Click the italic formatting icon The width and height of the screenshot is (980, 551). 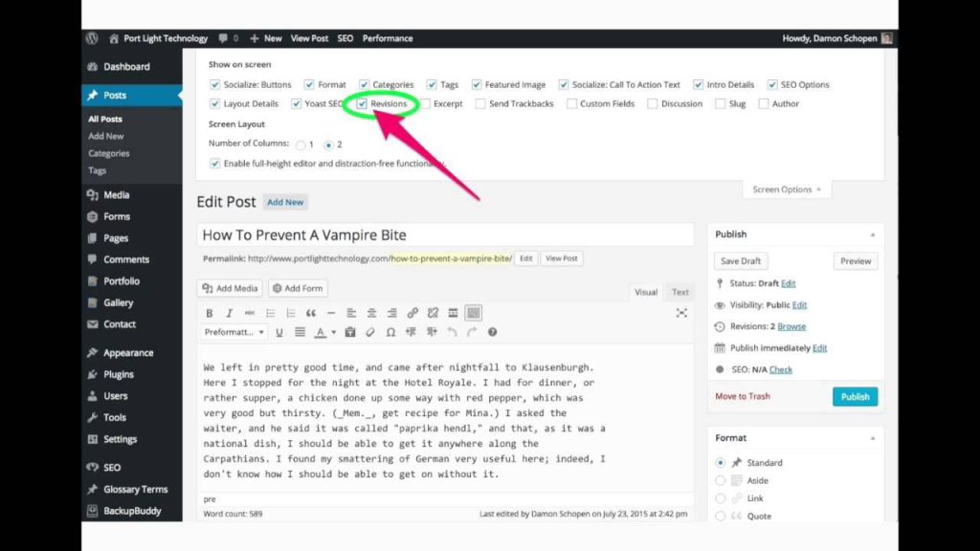(x=230, y=313)
